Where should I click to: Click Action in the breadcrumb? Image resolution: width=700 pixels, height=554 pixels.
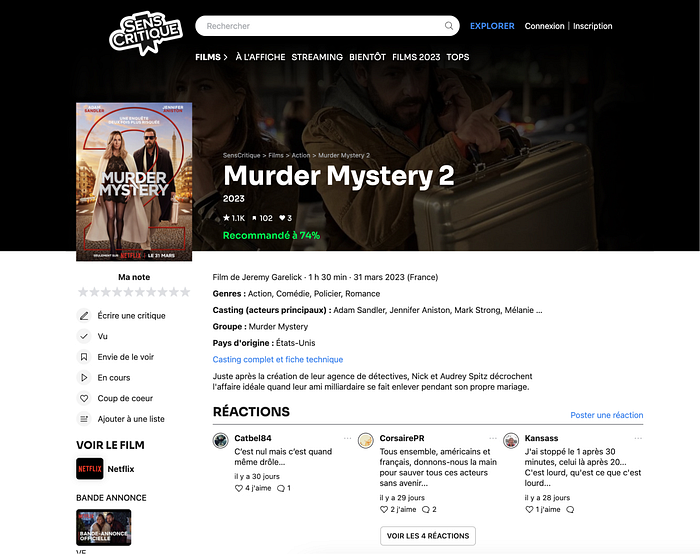pyautogui.click(x=301, y=155)
